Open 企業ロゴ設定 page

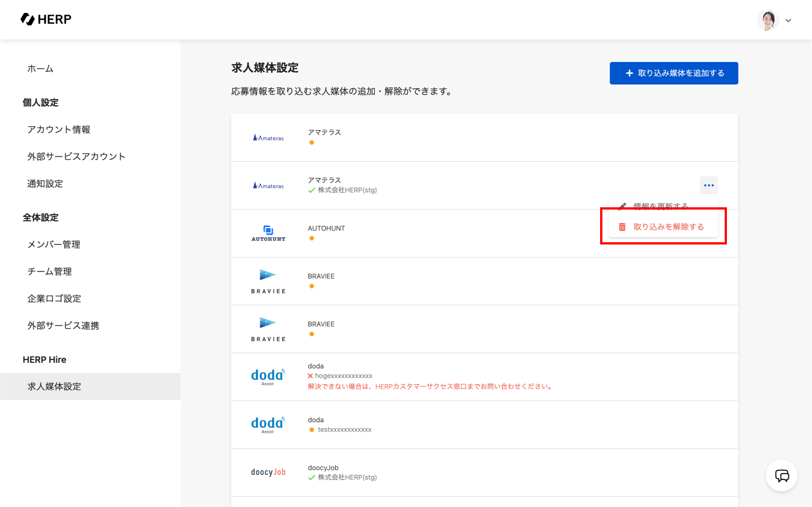click(x=54, y=299)
